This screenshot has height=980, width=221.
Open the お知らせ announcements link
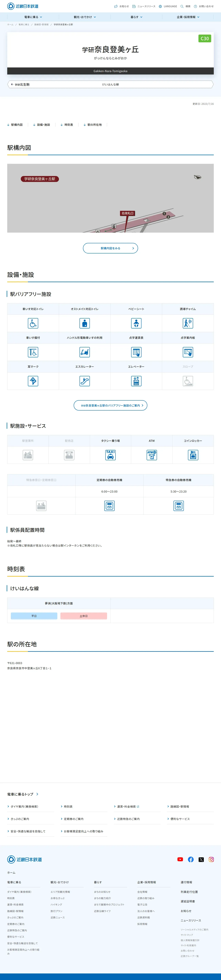[x=121, y=7]
